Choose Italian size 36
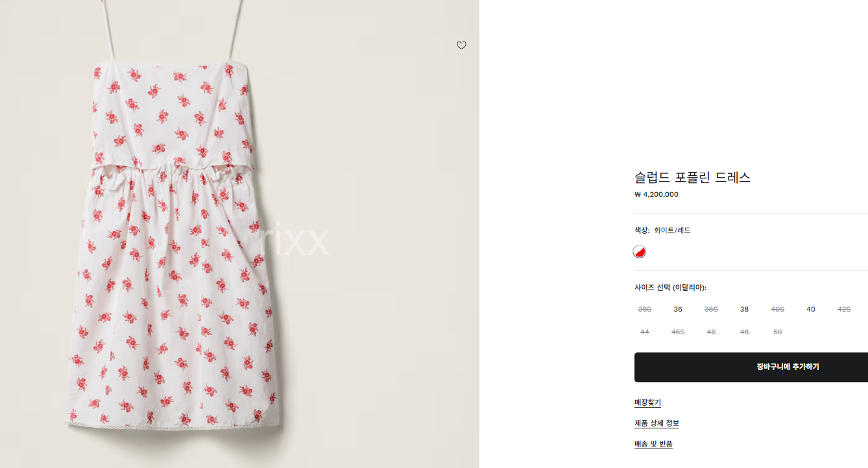Screen dimensions: 868x468 coord(678,310)
